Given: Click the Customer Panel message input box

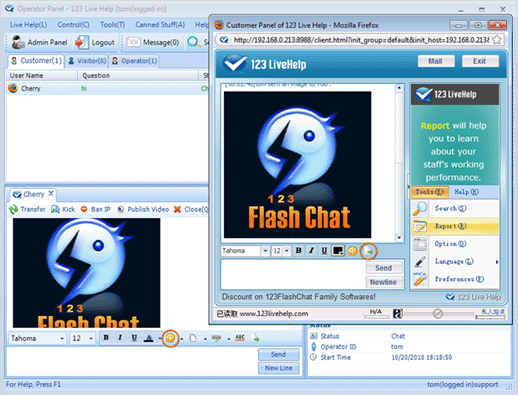Looking at the screenshot, I should click(x=293, y=274).
